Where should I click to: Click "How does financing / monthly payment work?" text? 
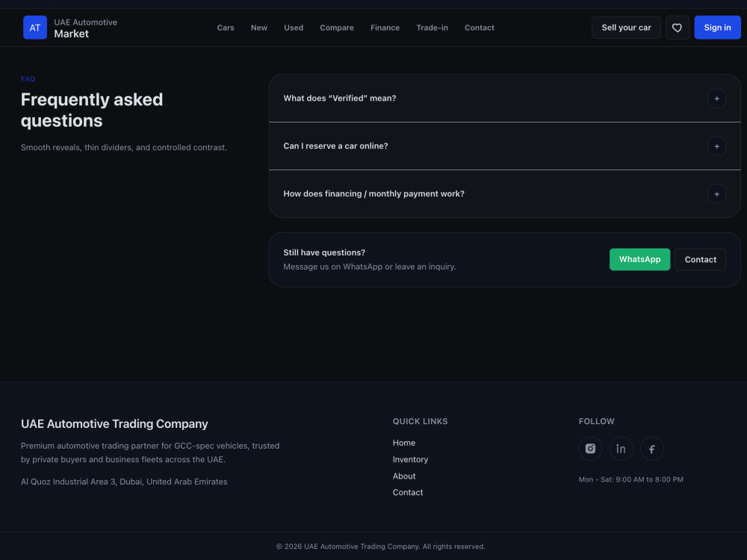coord(373,194)
